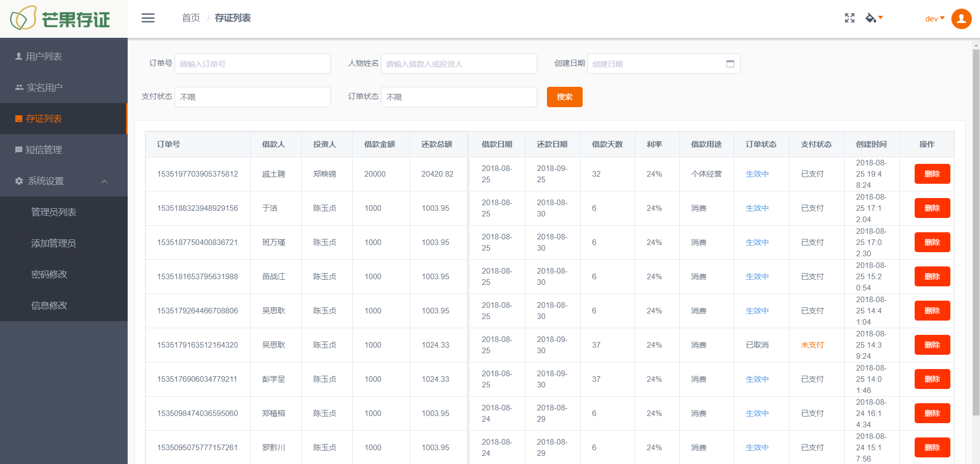Image resolution: width=980 pixels, height=464 pixels.
Task: Click the 芒果存证 logo
Action: 60,19
